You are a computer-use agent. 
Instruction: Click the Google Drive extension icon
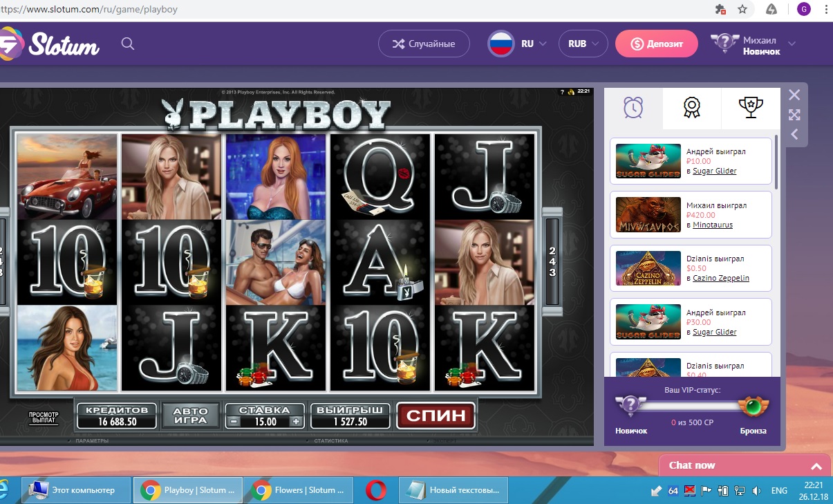[772, 9]
